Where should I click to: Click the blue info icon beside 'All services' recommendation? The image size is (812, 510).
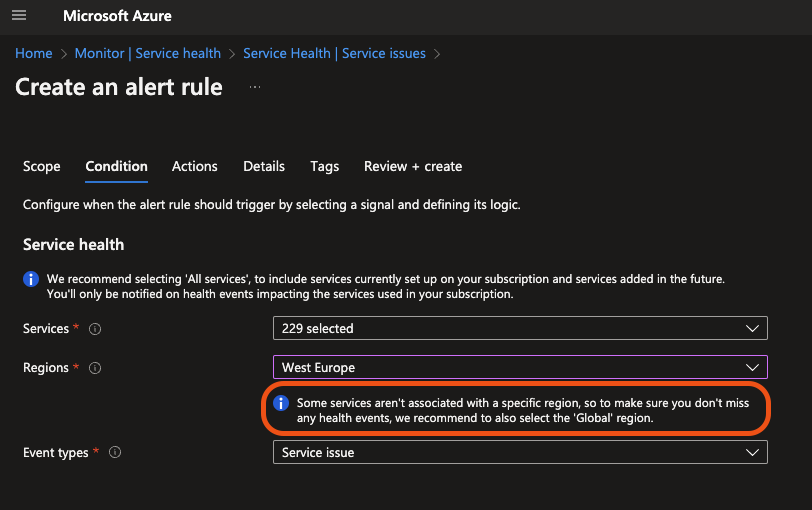(x=31, y=279)
